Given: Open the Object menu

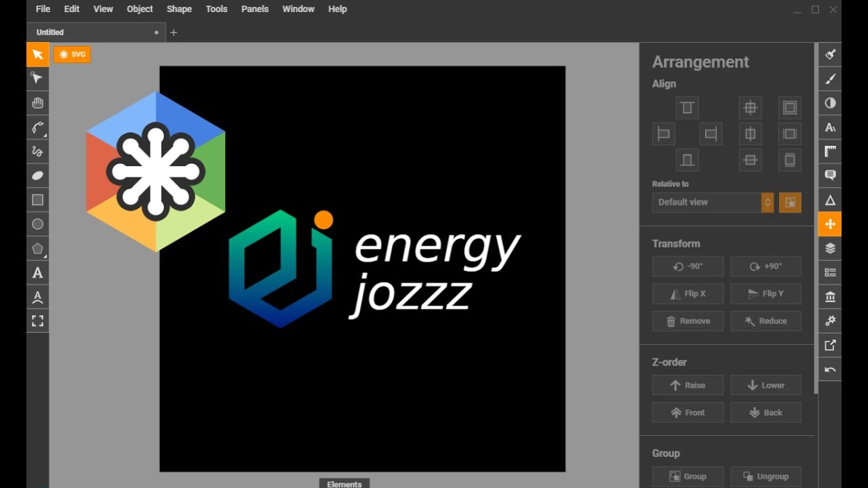Looking at the screenshot, I should click(140, 9).
